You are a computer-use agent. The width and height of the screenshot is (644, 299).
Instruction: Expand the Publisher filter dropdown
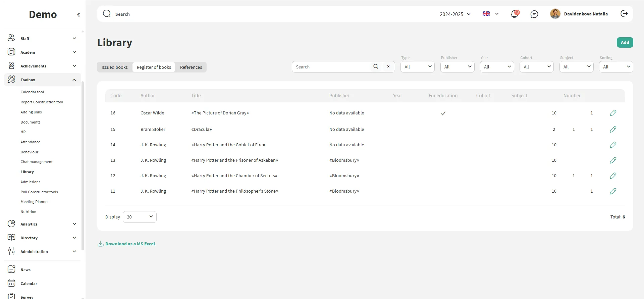[x=457, y=67]
